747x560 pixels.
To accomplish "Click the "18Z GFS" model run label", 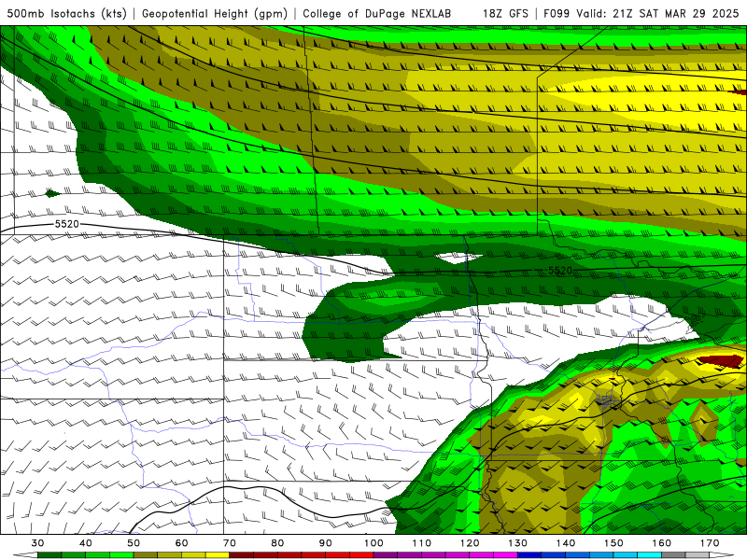I will point(505,13).
